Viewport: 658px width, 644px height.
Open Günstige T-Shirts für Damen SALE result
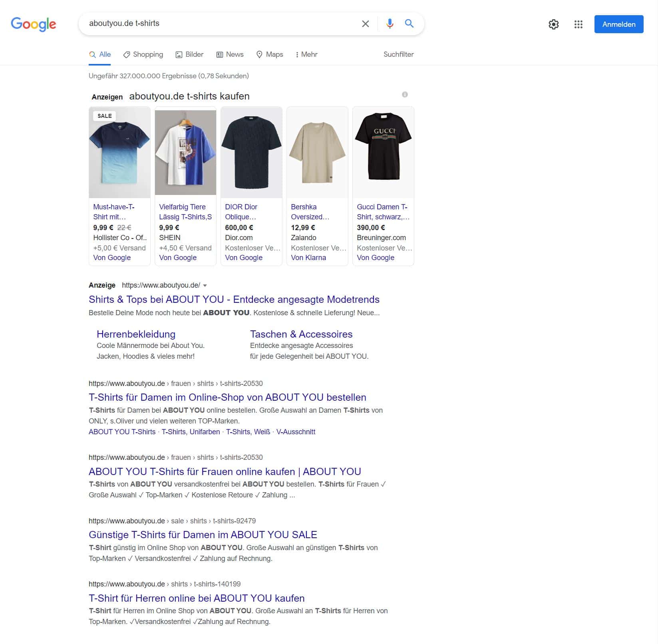click(203, 535)
